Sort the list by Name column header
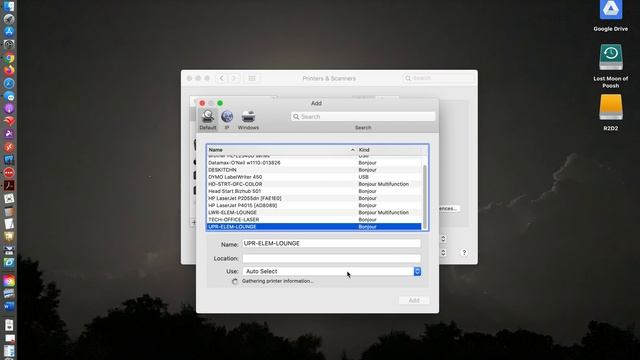640x360 pixels. pos(281,150)
